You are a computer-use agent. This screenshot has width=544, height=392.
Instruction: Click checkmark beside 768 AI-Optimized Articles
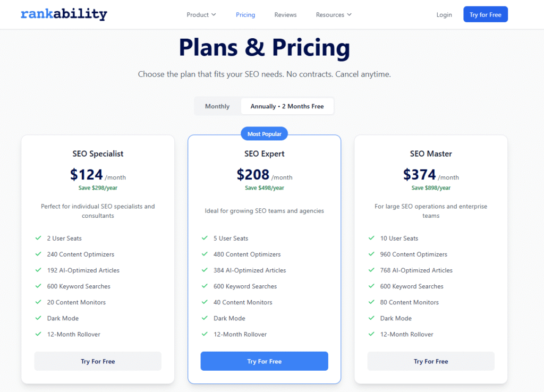pos(371,270)
